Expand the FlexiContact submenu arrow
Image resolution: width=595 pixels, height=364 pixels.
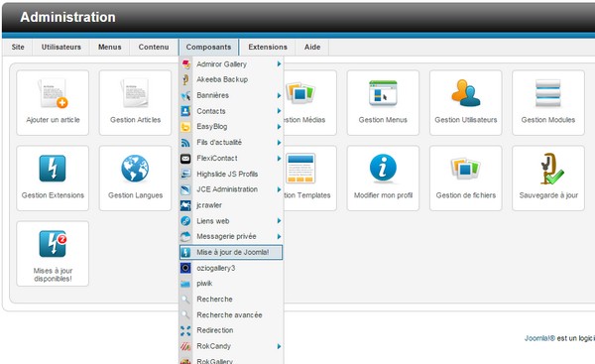point(279,159)
